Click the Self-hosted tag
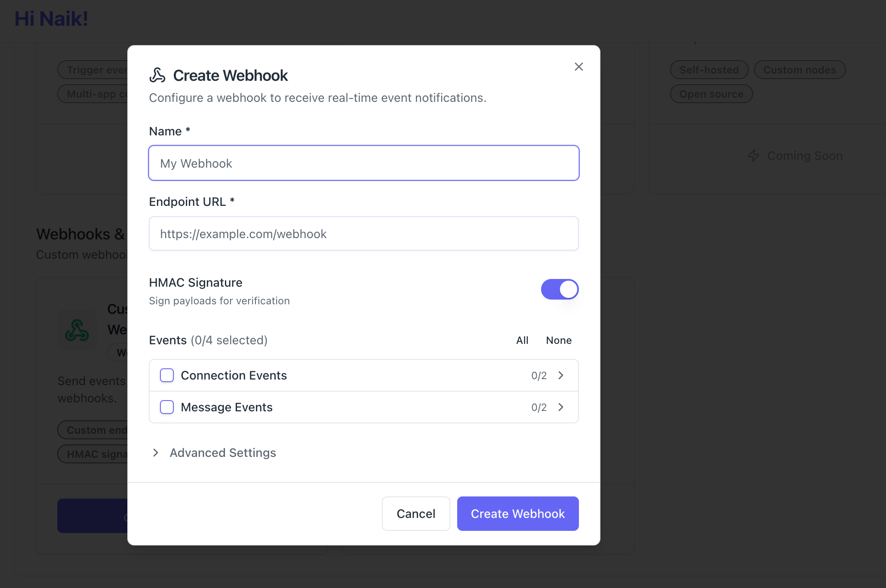This screenshot has width=886, height=588. point(709,70)
